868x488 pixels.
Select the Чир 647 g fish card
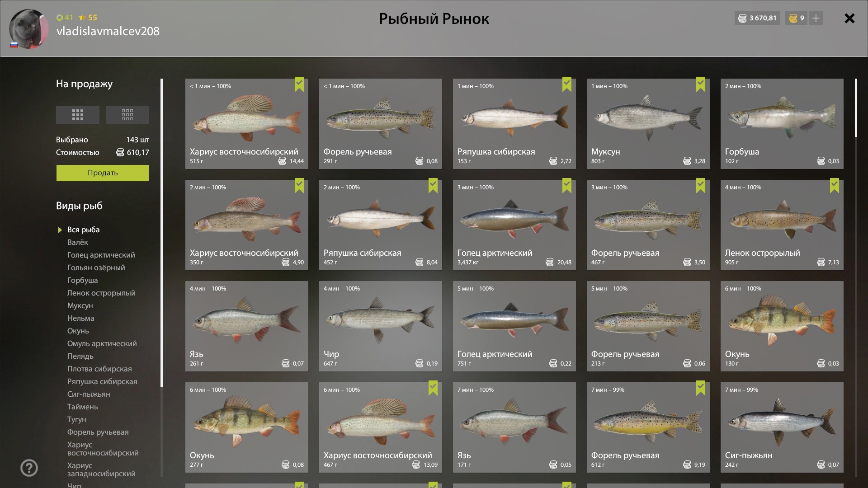tap(381, 326)
